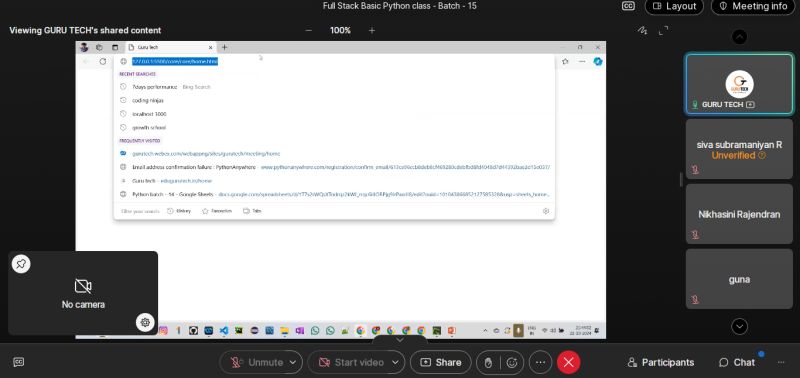Open gurutech.webex.com frequently visited link
800x378 pixels.
click(x=334, y=154)
